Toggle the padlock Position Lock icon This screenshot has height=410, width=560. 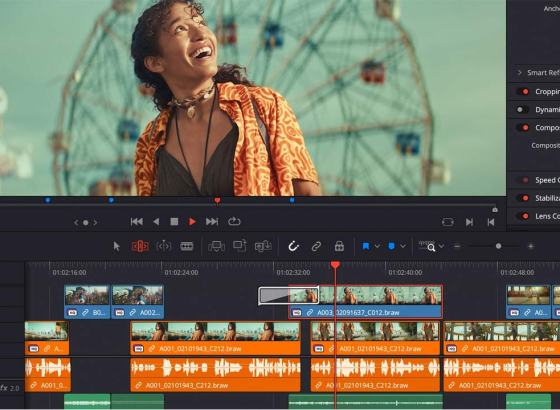(x=339, y=246)
